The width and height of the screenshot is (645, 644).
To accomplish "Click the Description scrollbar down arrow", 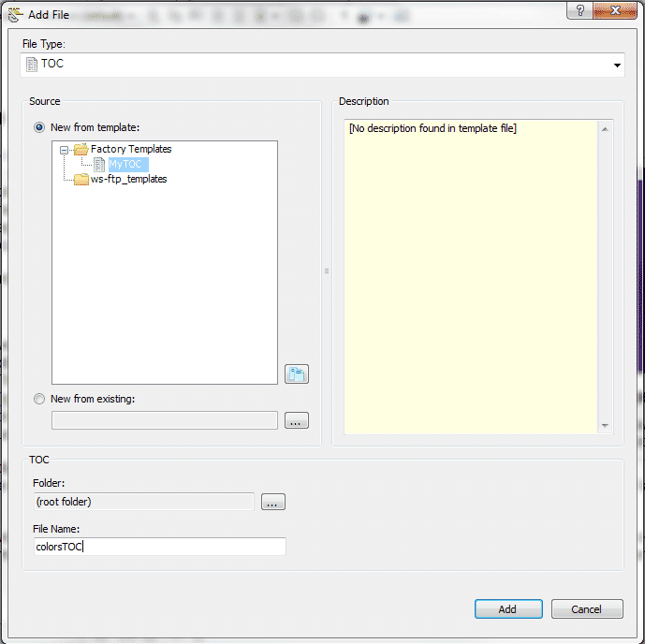I will (606, 426).
